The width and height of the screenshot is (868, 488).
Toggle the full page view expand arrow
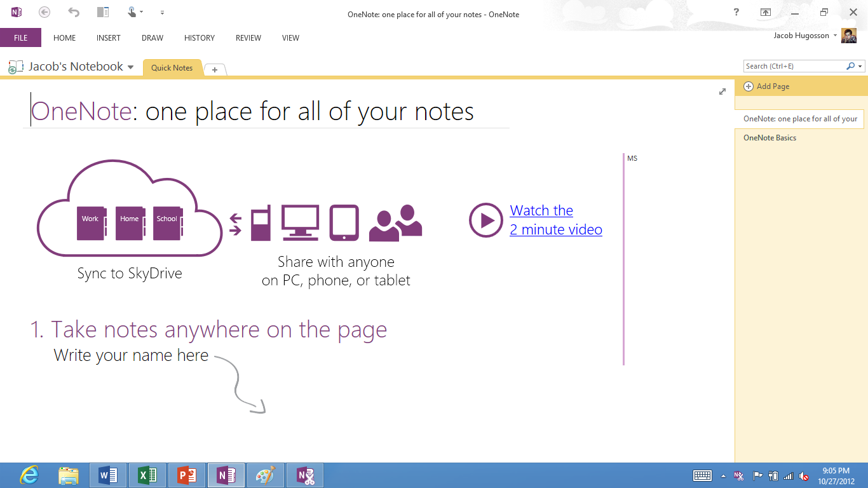point(722,91)
